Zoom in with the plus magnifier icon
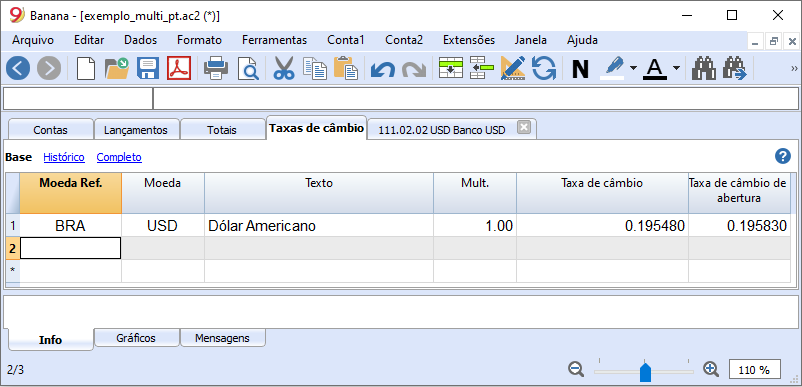The width and height of the screenshot is (802, 387). click(x=711, y=369)
